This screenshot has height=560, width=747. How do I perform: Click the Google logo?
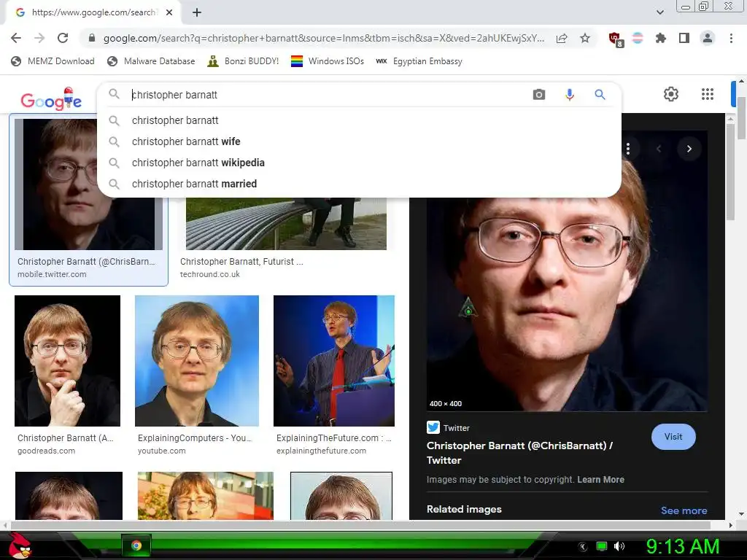(x=51, y=98)
